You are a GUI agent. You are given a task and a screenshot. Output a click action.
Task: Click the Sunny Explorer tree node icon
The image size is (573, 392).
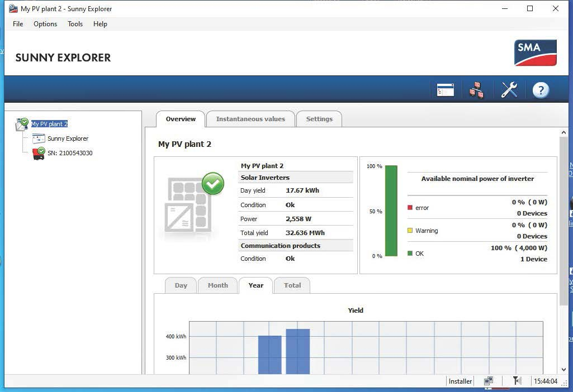[x=39, y=138]
